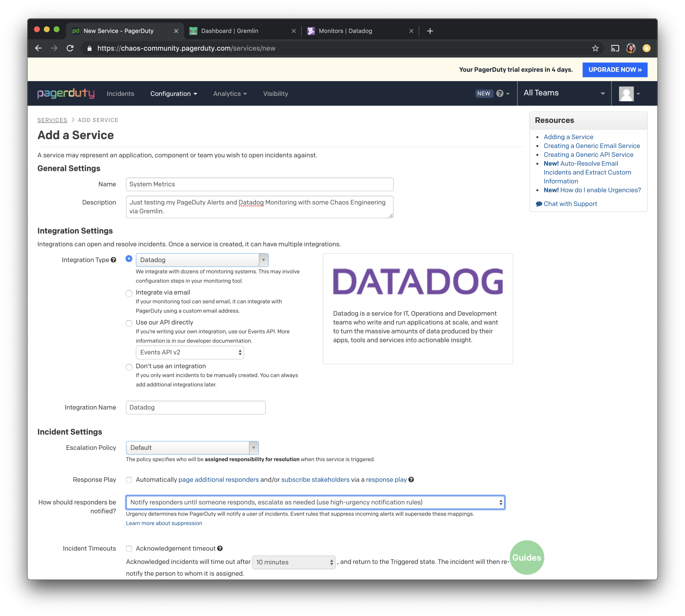This screenshot has height=616, width=685.
Task: Switch to the Dashboard | Gremlin tab
Action: (242, 31)
